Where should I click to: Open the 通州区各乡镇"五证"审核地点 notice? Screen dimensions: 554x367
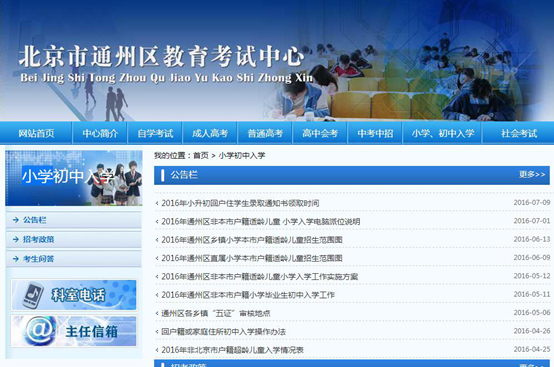216,313
